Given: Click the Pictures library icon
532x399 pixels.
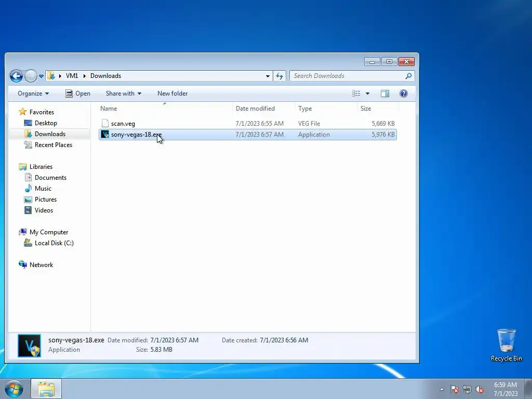Looking at the screenshot, I should [28, 199].
